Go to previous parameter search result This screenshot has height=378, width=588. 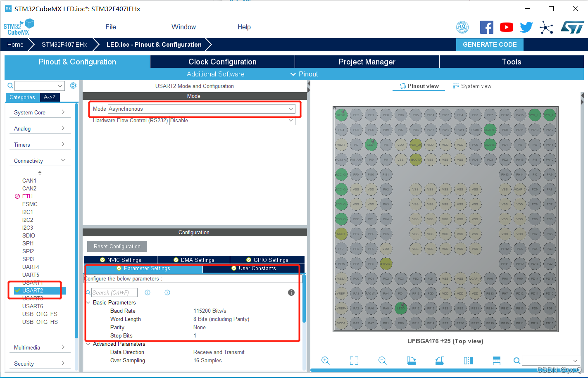(148, 292)
